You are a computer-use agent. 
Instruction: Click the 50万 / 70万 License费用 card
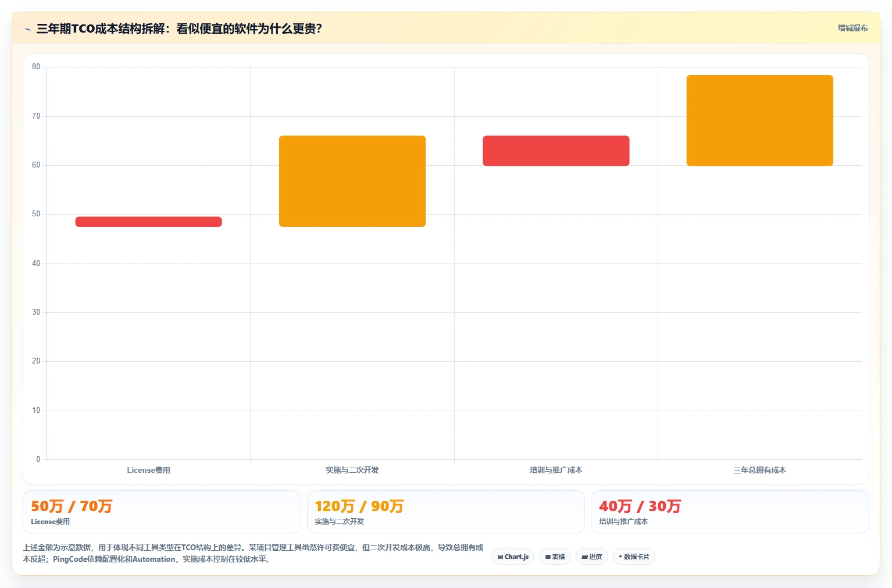162,512
